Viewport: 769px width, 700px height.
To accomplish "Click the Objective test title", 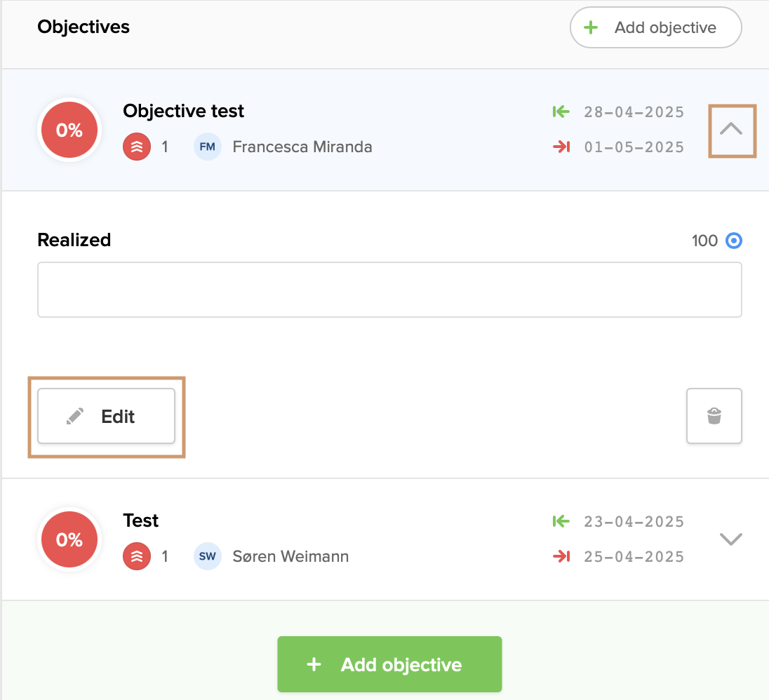I will click(x=183, y=111).
